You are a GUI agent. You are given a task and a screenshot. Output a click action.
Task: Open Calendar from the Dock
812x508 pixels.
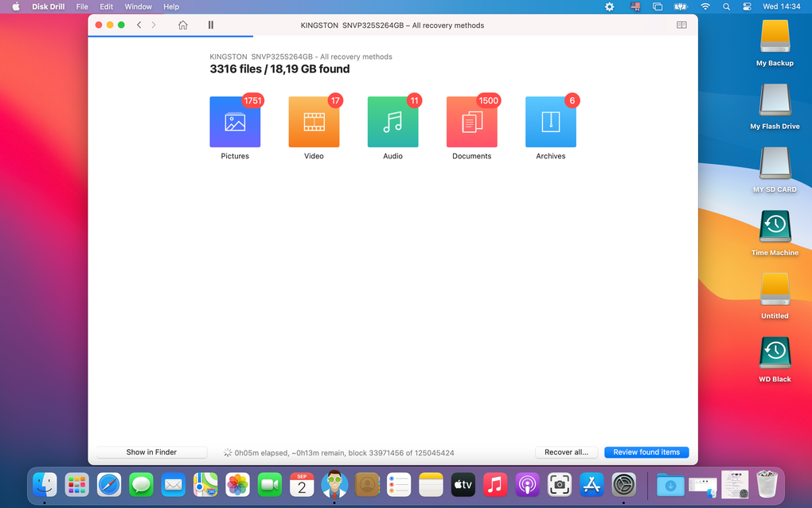(302, 485)
